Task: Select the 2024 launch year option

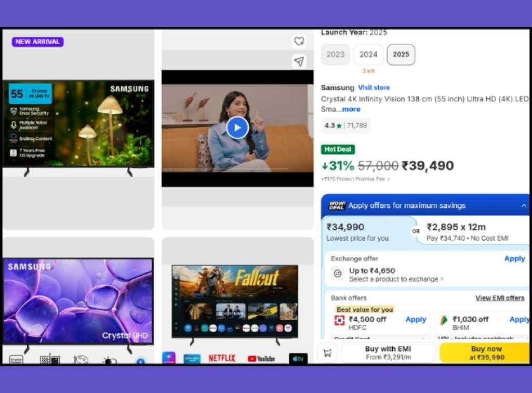Action: pos(368,54)
